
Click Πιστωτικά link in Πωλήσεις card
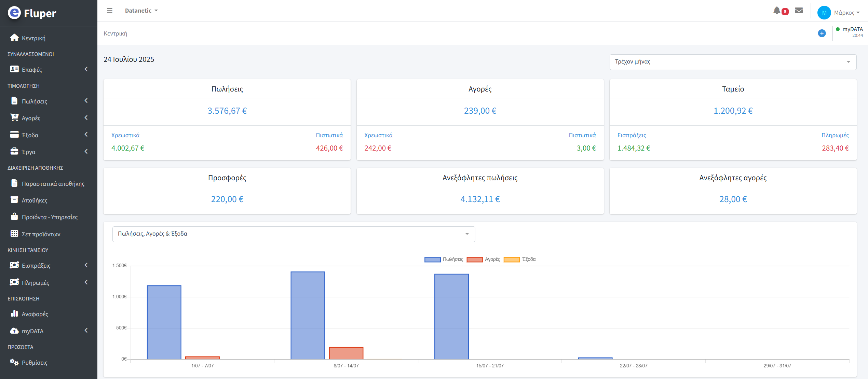click(x=329, y=135)
